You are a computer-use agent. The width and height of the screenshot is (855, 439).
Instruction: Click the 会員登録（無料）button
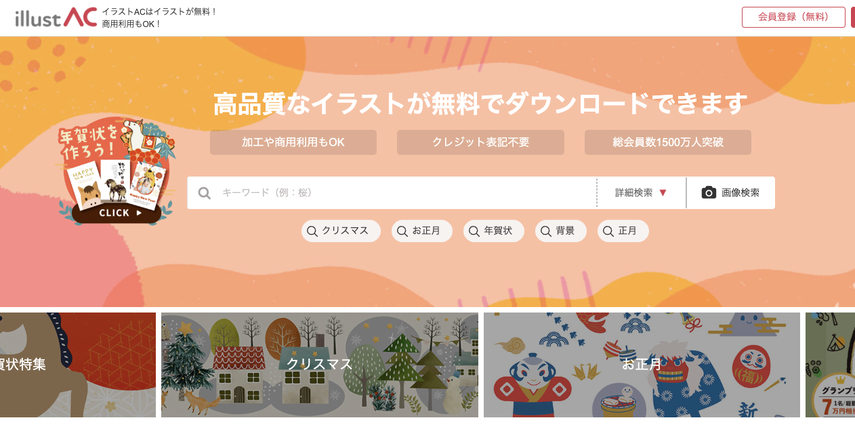(793, 17)
